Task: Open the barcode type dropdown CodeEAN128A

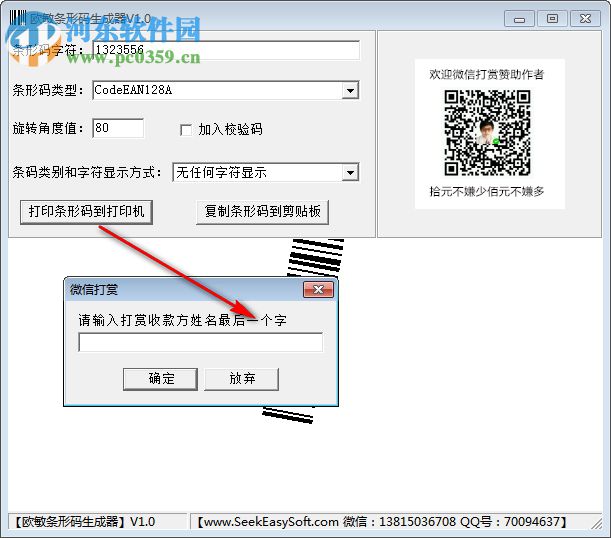Action: [x=350, y=90]
